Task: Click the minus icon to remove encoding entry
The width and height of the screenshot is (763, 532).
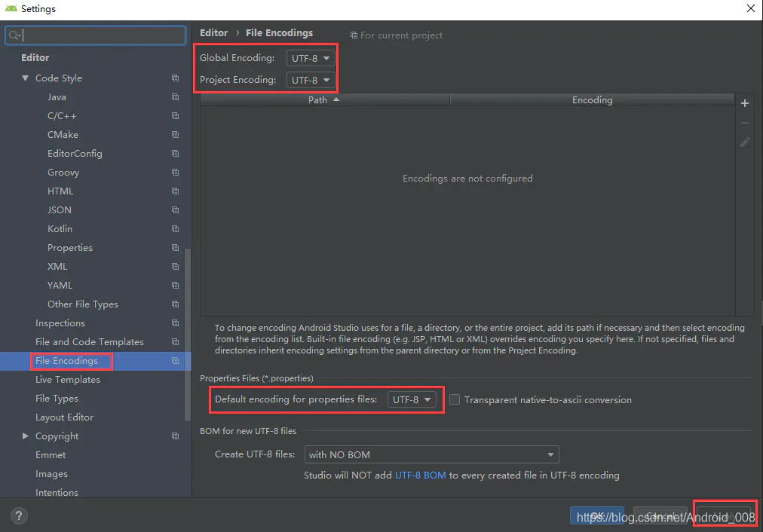Action: (x=744, y=123)
